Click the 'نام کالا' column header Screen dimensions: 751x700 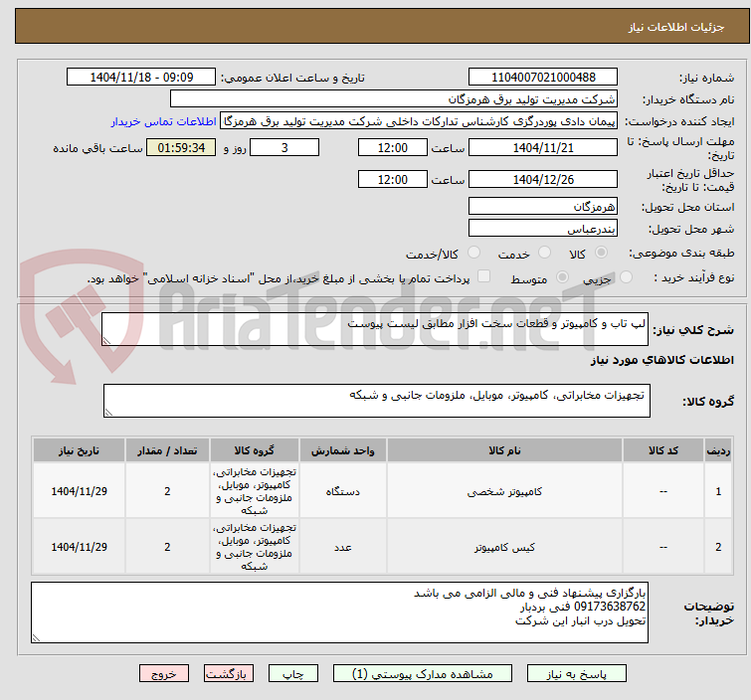(x=505, y=450)
